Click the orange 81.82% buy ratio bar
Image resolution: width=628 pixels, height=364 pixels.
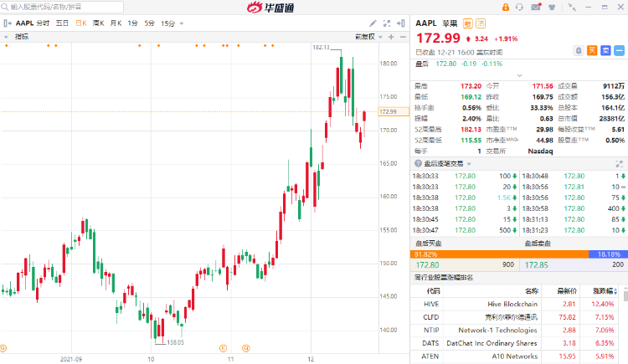click(x=499, y=254)
